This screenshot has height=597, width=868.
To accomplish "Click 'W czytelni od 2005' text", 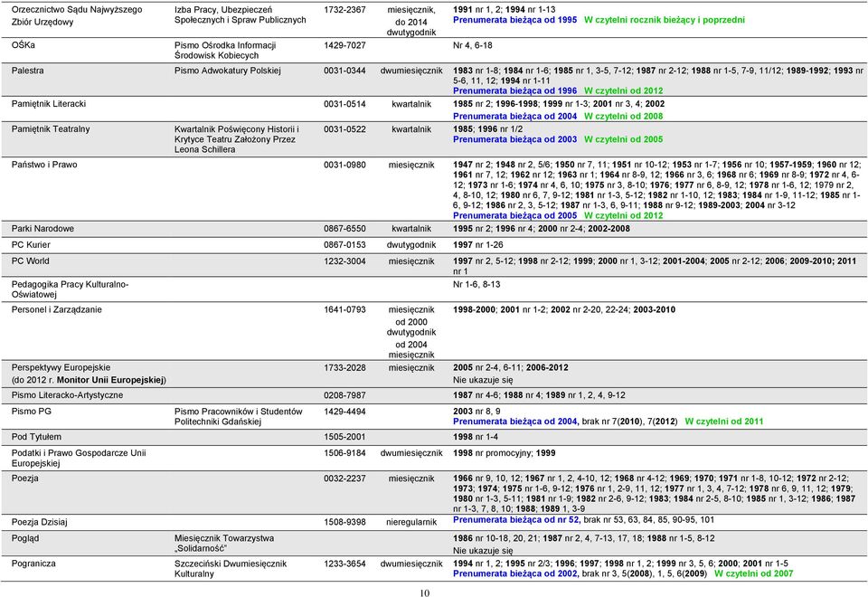I will pyautogui.click(x=623, y=139).
